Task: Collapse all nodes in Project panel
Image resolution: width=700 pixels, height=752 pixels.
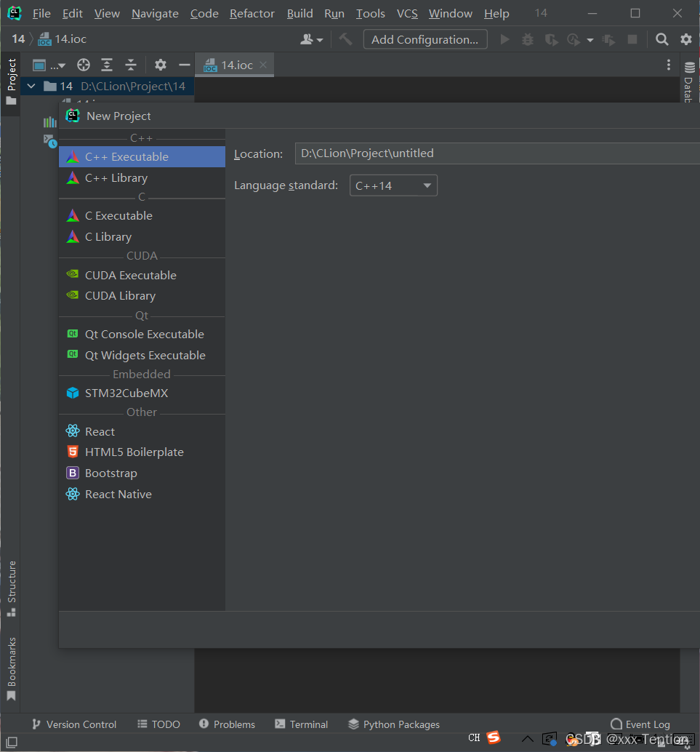Action: [x=131, y=65]
